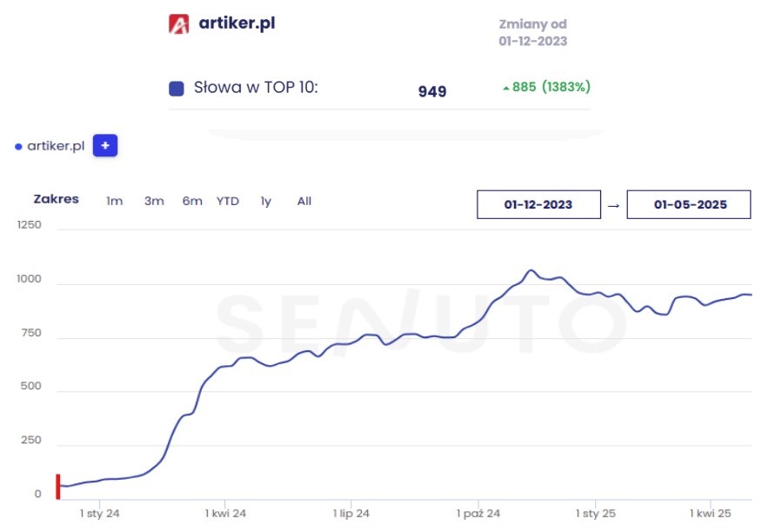Click the artiker.pl legend label
This screenshot has height=532, width=775.
tap(56, 146)
